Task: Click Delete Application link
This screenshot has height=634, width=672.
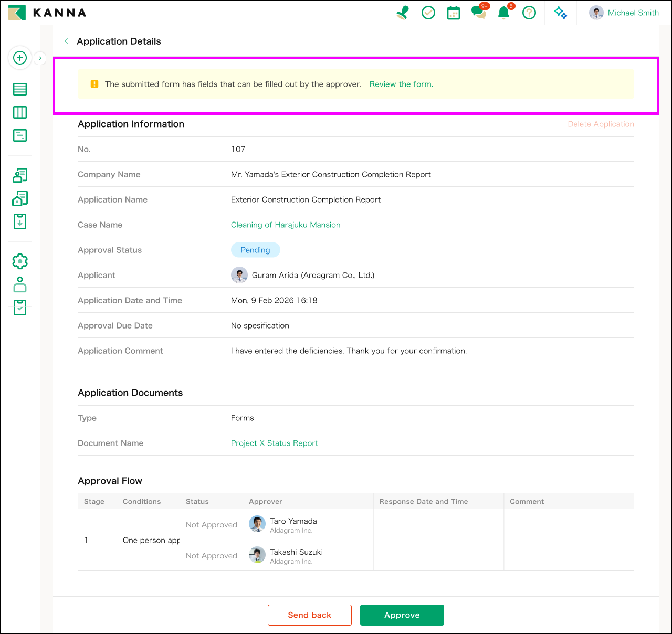Action: click(x=601, y=124)
